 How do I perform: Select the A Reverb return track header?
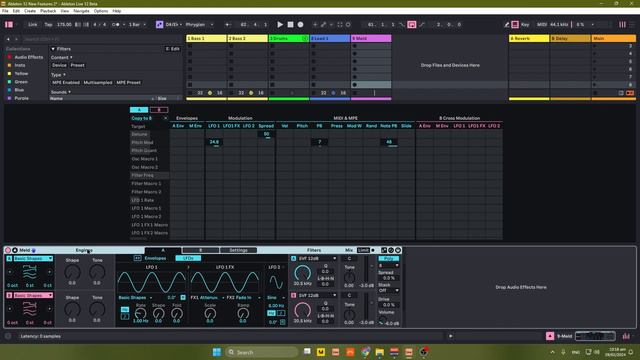(529, 38)
